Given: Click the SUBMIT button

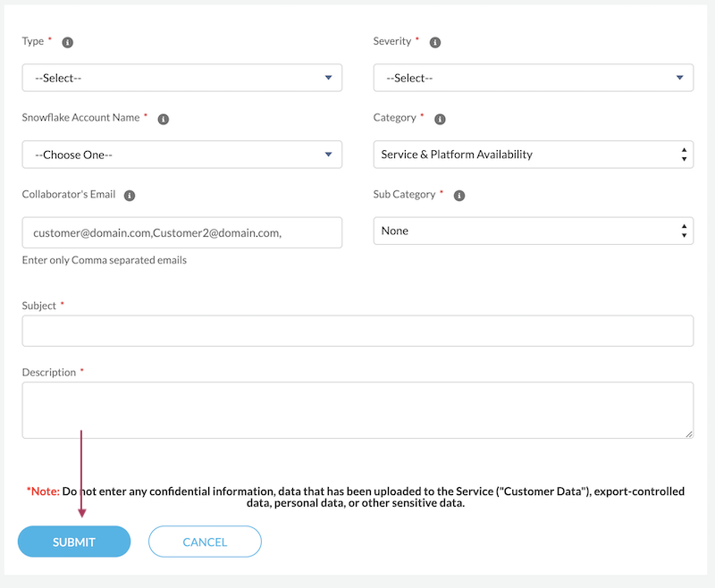Looking at the screenshot, I should pyautogui.click(x=73, y=542).
